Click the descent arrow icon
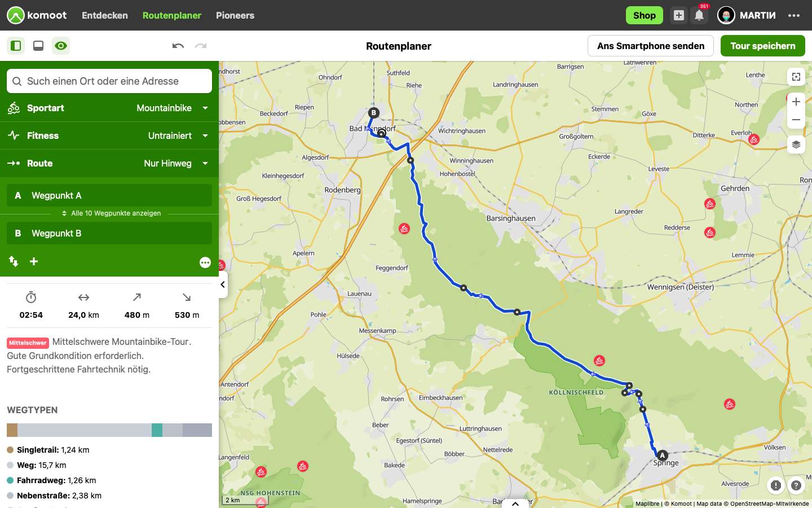 pos(187,297)
